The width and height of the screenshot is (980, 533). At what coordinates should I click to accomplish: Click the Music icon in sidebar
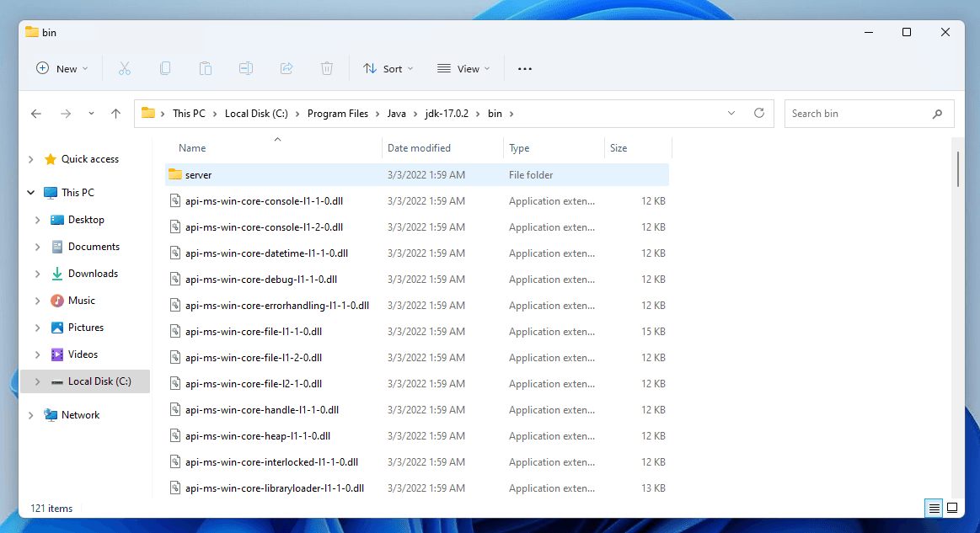click(56, 301)
